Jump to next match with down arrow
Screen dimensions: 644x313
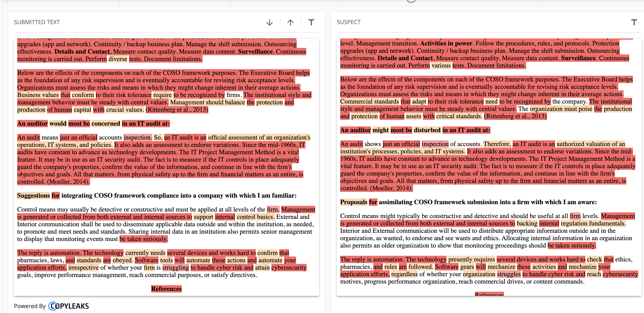pyautogui.click(x=270, y=23)
